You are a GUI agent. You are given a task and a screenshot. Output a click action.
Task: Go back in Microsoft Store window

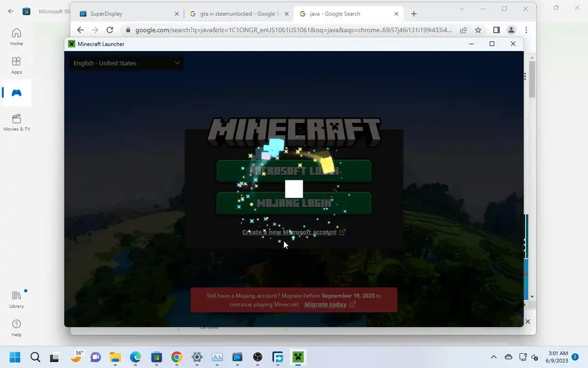pos(11,11)
